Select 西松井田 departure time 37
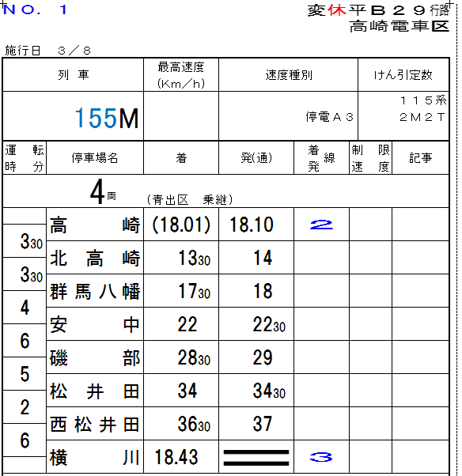462x476 pixels. coord(263,424)
